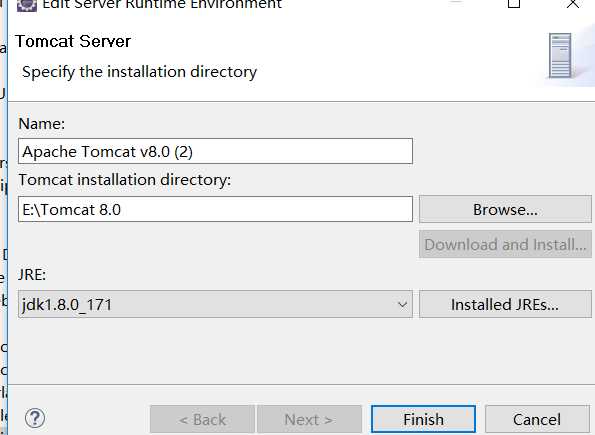Dismiss the dialog using Cancel
The image size is (595, 435).
point(537,419)
